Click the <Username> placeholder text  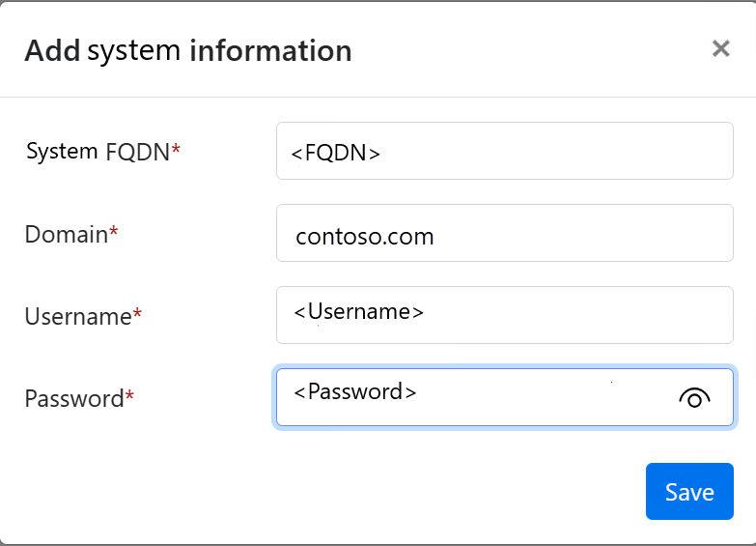[x=359, y=311]
